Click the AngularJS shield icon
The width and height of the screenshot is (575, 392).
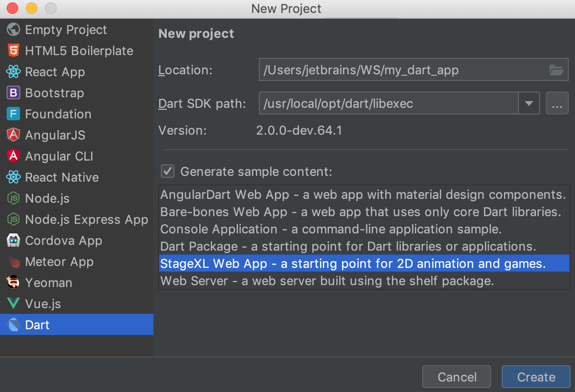pyautogui.click(x=13, y=135)
